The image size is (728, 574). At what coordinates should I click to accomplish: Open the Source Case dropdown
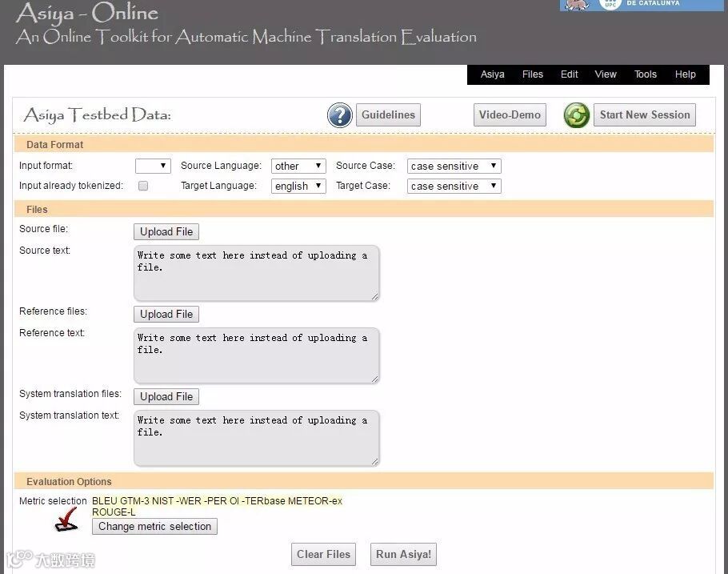point(454,166)
